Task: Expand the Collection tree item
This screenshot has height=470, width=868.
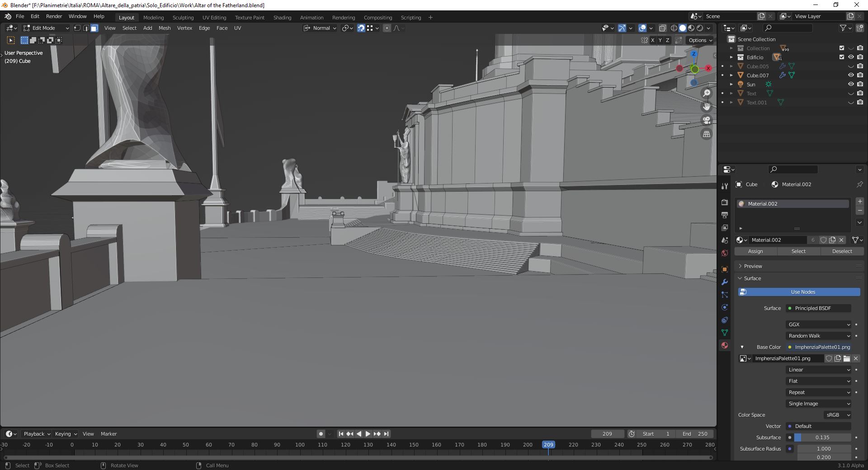Action: (x=732, y=48)
